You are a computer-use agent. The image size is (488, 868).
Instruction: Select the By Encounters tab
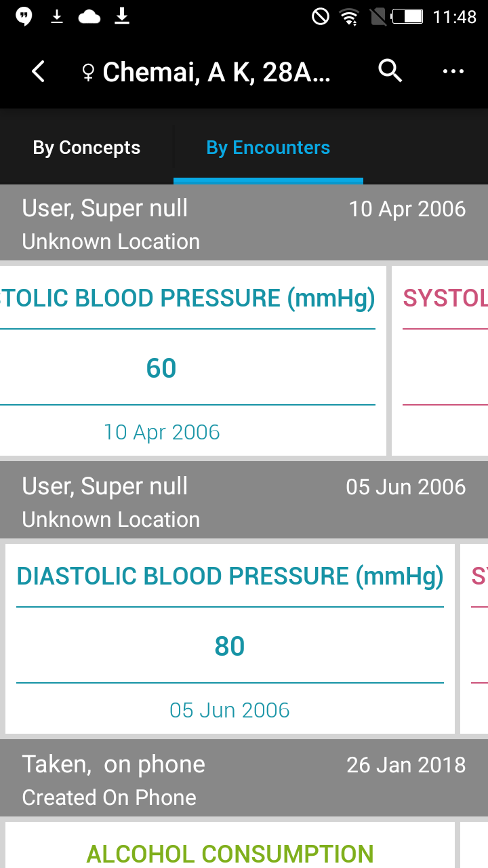coord(268,148)
